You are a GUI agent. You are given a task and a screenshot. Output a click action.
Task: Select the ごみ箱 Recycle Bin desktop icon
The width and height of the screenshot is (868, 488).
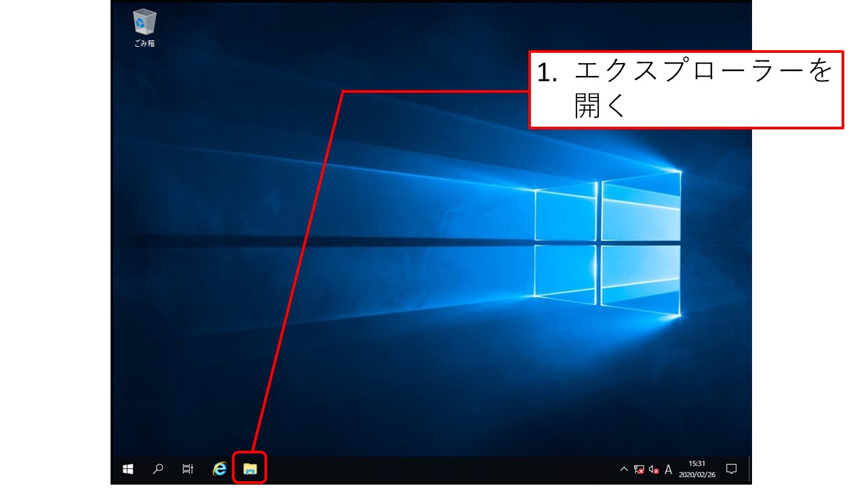144,22
